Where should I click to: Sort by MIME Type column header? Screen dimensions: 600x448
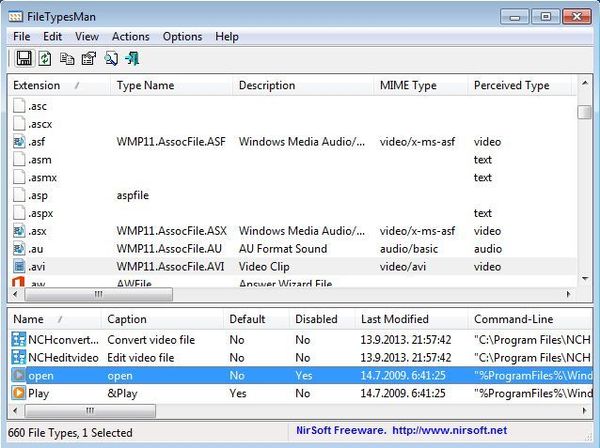point(408,86)
